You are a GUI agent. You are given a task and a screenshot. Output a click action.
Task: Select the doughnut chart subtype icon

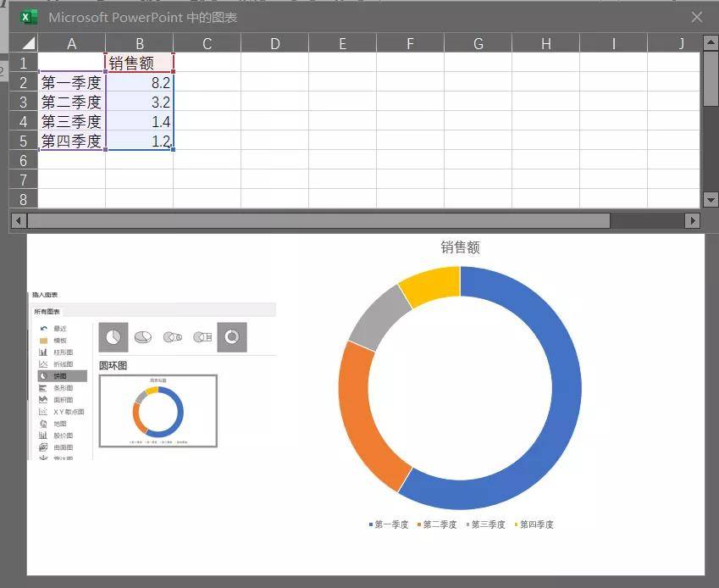231,337
